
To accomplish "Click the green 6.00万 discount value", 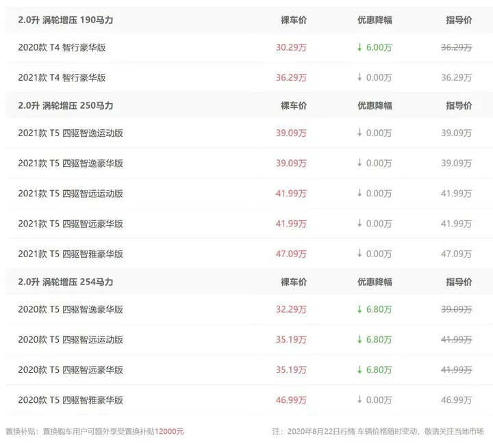I will [x=379, y=47].
